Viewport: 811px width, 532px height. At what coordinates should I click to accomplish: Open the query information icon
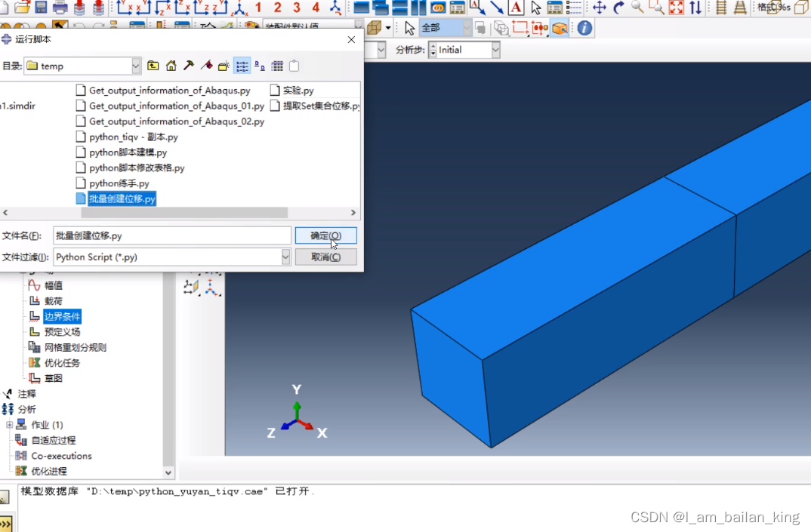[584, 29]
